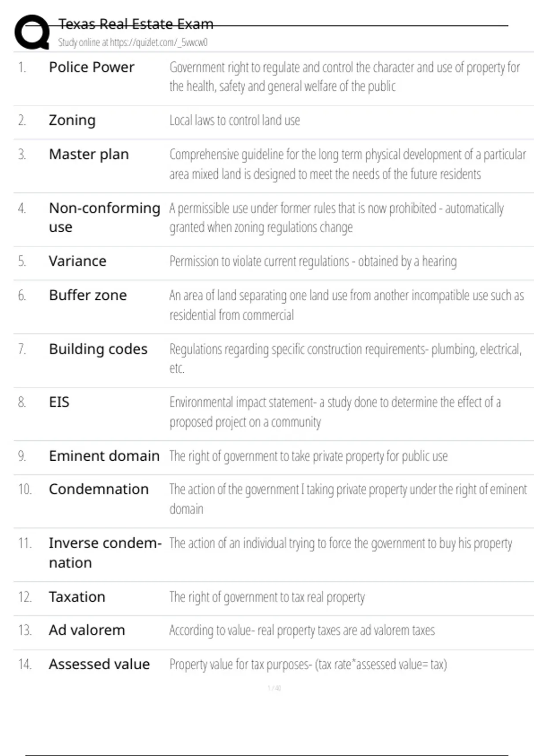
Task: Click the Quizlet Q logo icon
Action: [x=32, y=32]
